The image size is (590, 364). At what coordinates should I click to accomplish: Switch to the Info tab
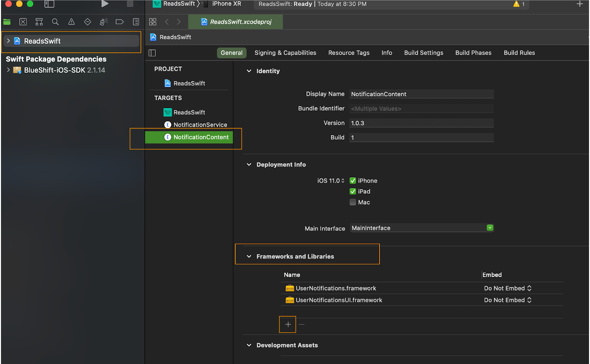point(387,53)
